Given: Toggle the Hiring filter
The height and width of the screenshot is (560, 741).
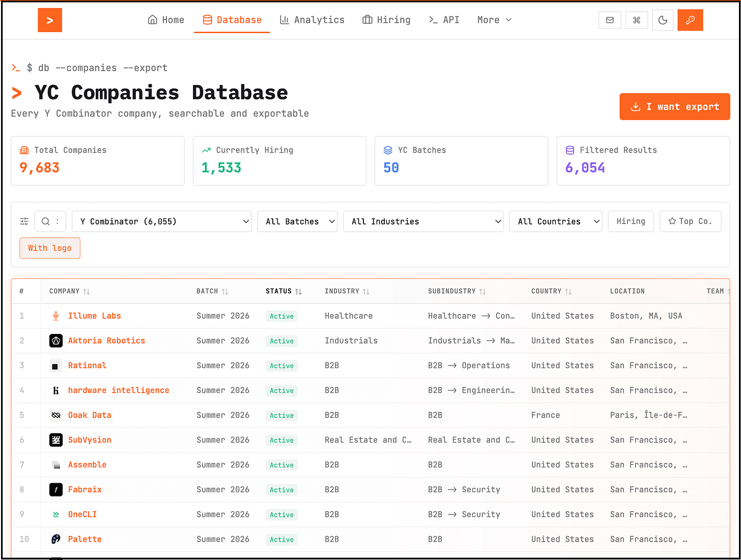Looking at the screenshot, I should tap(631, 221).
